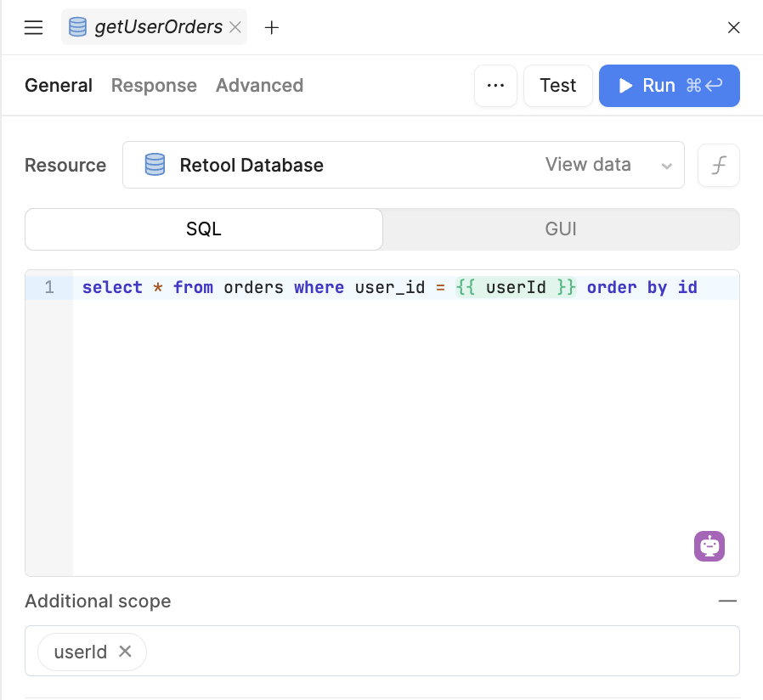This screenshot has height=700, width=763.
Task: Switch to SQL mode
Action: [x=204, y=229]
